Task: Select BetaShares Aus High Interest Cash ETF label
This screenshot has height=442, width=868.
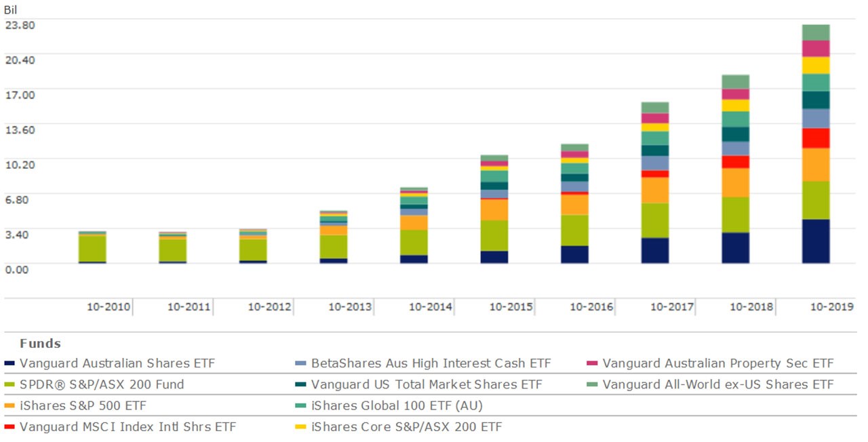Action: click(431, 363)
